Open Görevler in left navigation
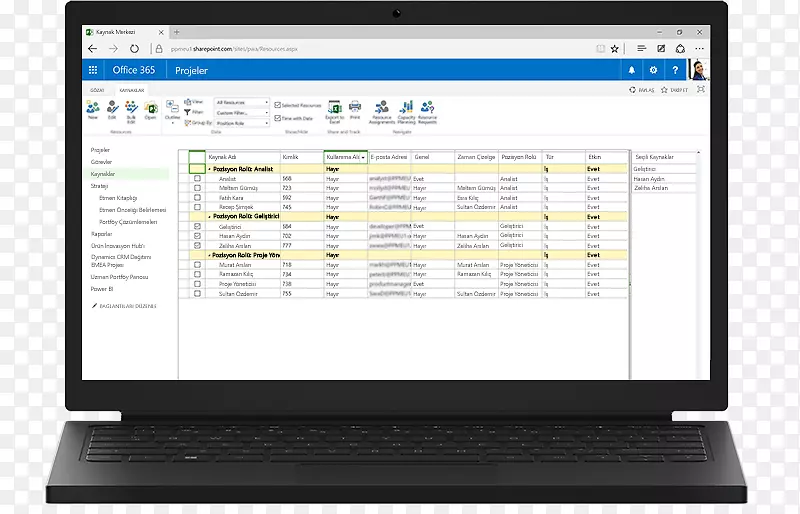The image size is (800, 514). [101, 162]
